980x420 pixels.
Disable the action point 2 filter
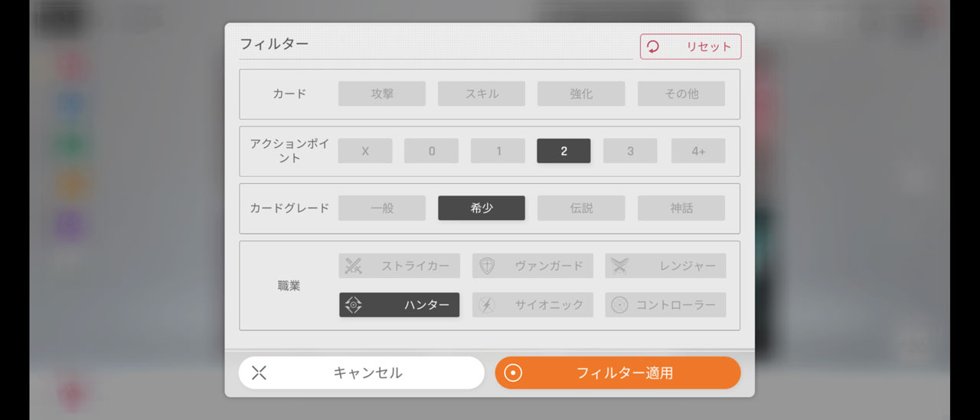click(563, 151)
